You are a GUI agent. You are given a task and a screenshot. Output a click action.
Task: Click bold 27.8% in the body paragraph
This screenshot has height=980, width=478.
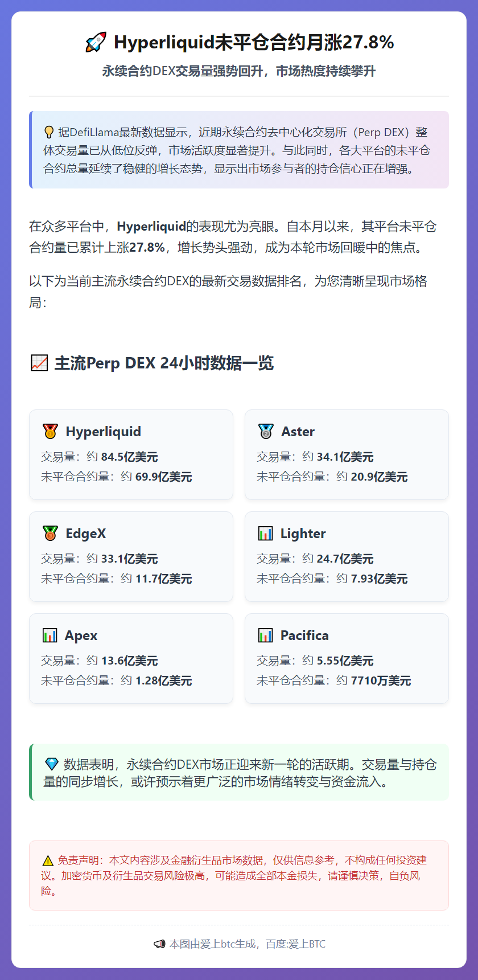point(147,248)
